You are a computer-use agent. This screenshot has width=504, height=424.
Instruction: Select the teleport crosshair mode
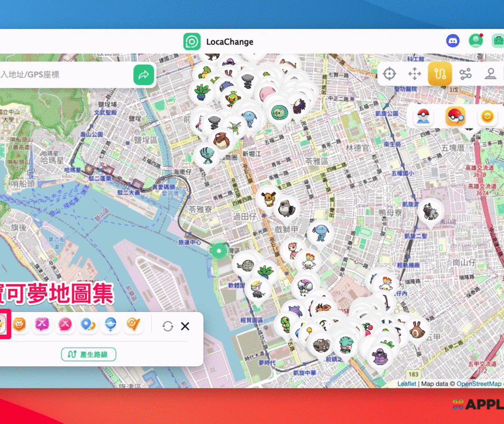pyautogui.click(x=389, y=74)
